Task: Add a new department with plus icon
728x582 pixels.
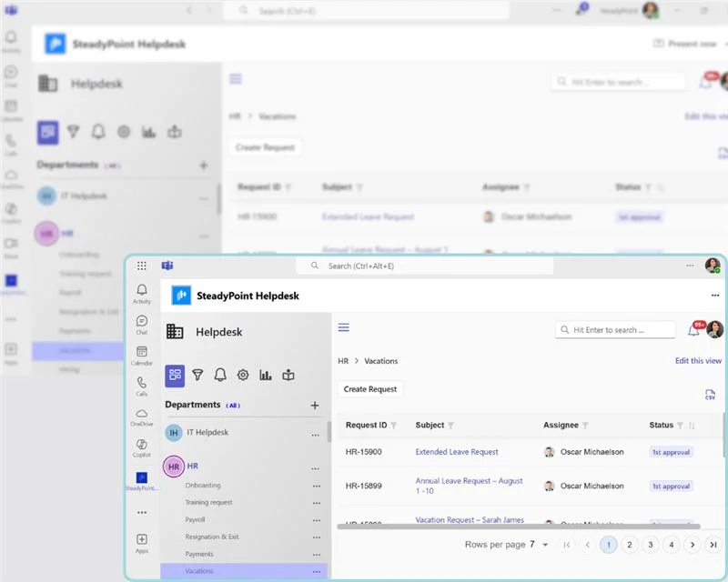Action: 315,406
